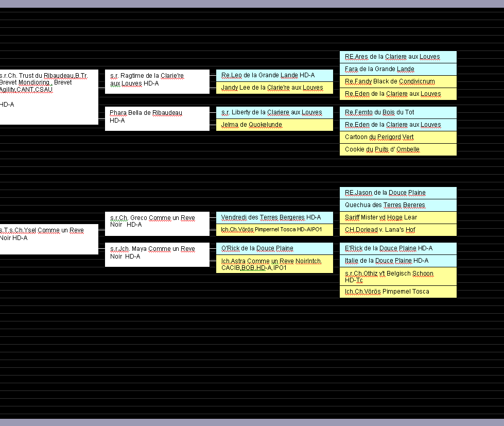Click s.r.Jch. Maya Comme un Reve Noir

[x=157, y=254]
